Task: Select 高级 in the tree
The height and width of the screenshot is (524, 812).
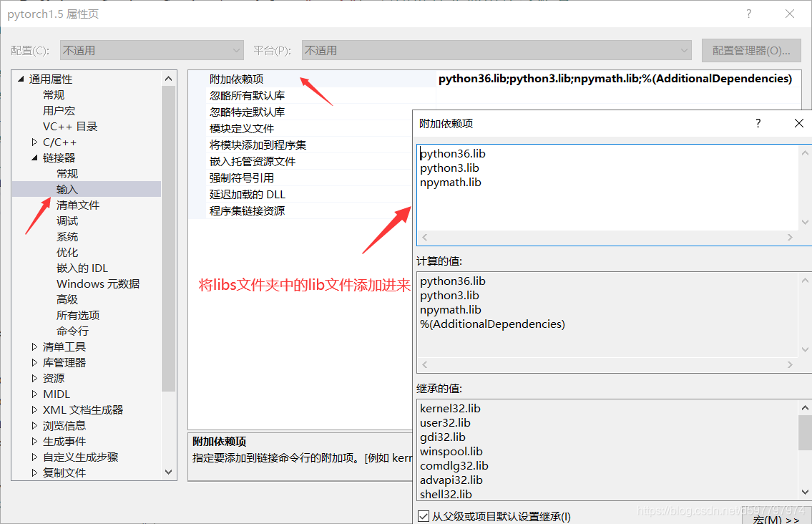Action: point(67,299)
